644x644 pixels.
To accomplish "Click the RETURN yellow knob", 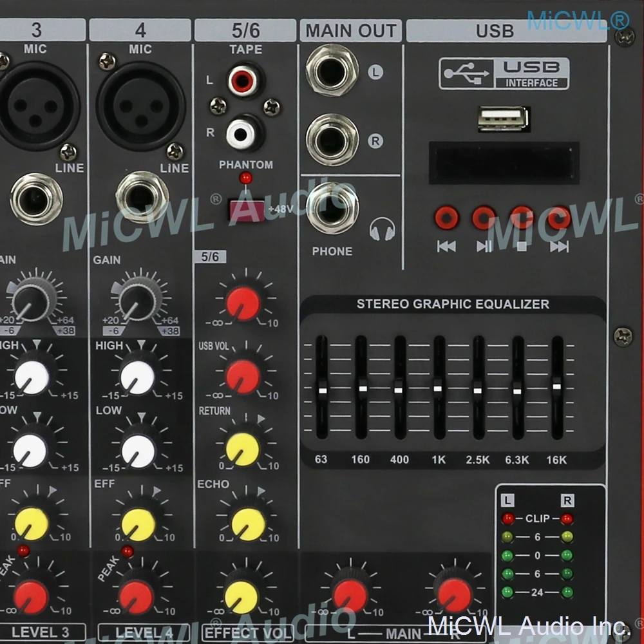I will click(x=243, y=449).
